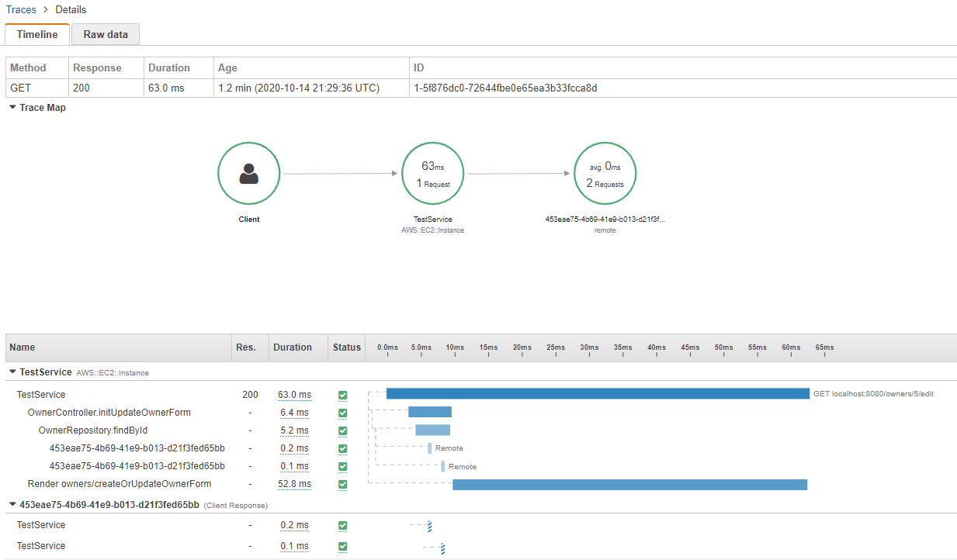This screenshot has width=957, height=560.
Task: Click the status checkmark on the 0.2 ms Client Response row
Action: click(342, 525)
